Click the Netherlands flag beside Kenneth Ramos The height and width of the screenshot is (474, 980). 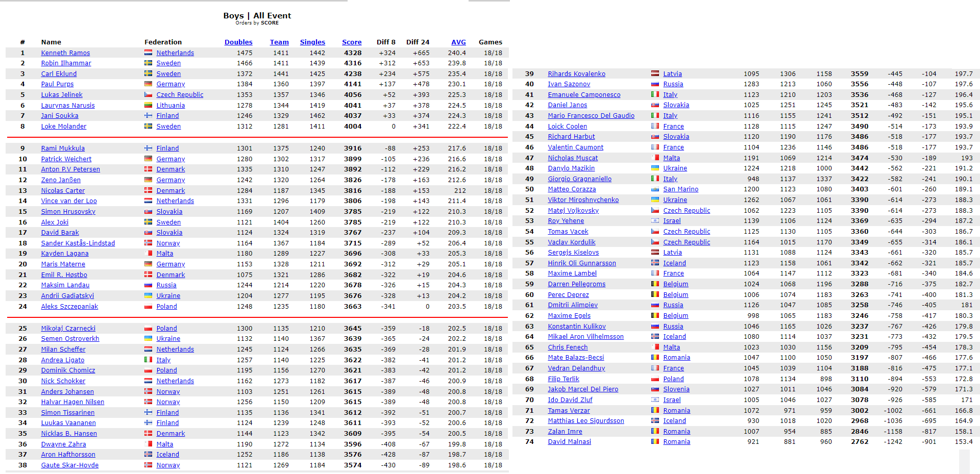click(x=148, y=53)
